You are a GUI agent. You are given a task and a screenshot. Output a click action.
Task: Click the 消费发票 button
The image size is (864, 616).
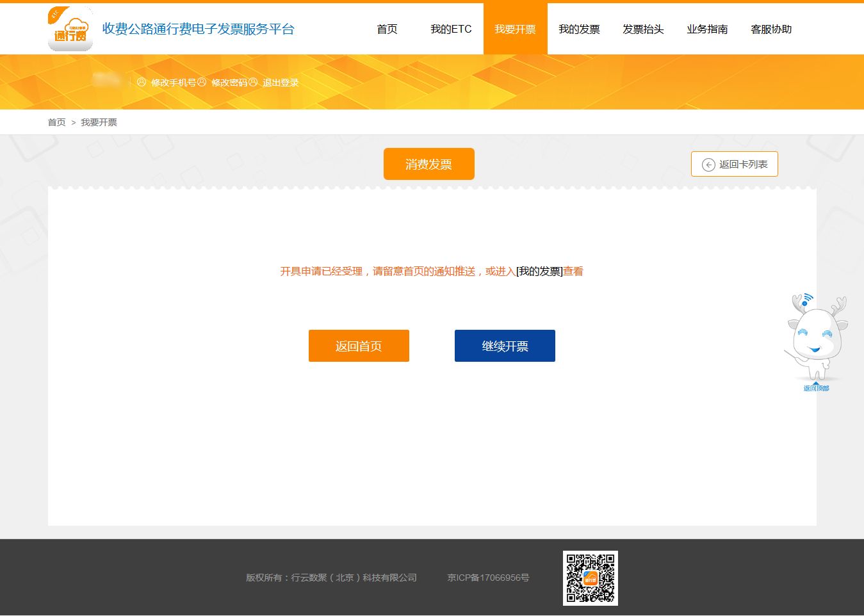(428, 165)
